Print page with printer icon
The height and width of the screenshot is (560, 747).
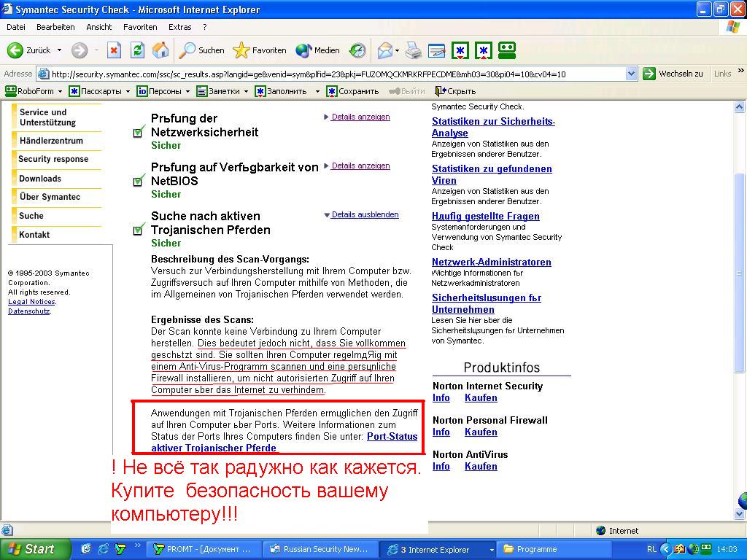tap(414, 50)
